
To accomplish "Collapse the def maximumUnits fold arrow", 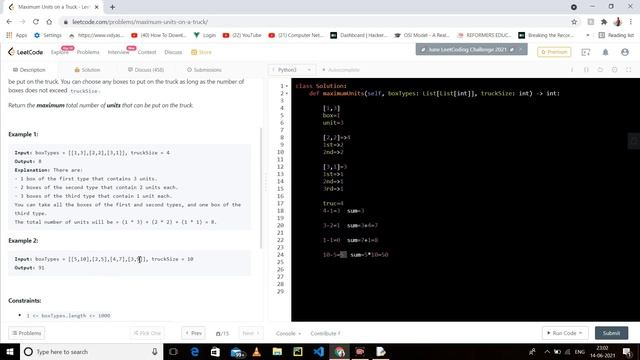I will 287,93.
